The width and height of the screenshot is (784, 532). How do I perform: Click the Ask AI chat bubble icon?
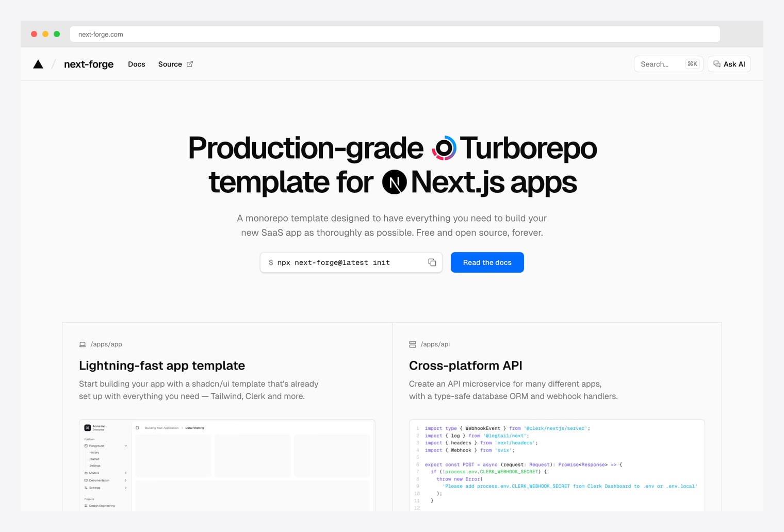click(x=717, y=64)
